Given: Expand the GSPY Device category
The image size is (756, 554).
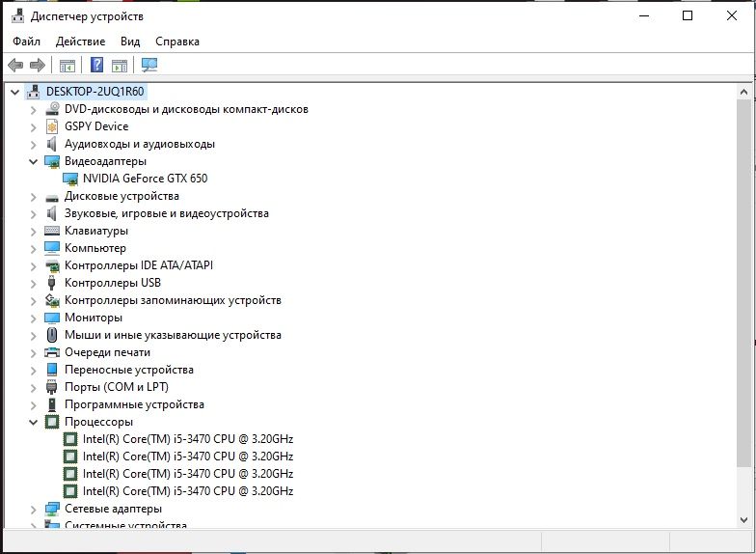Looking at the screenshot, I should (x=33, y=127).
